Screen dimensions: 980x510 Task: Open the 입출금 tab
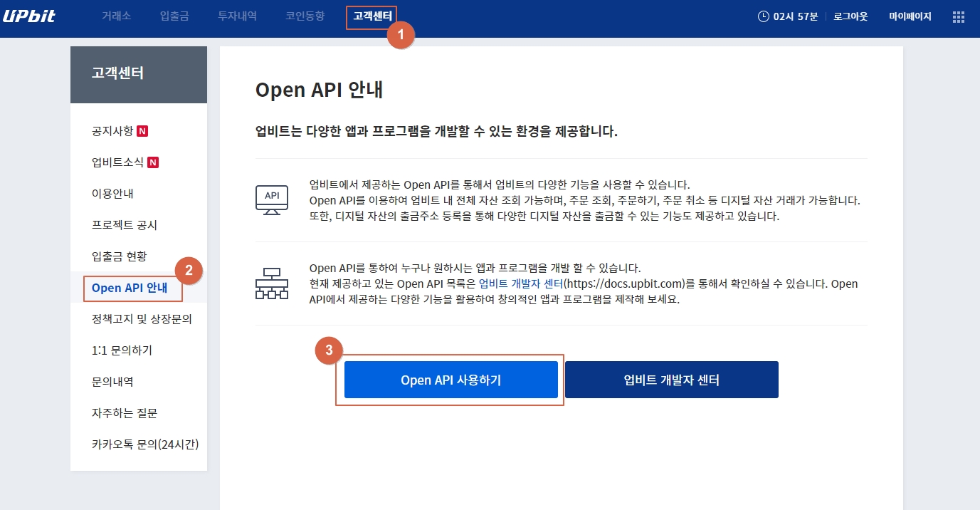click(174, 16)
